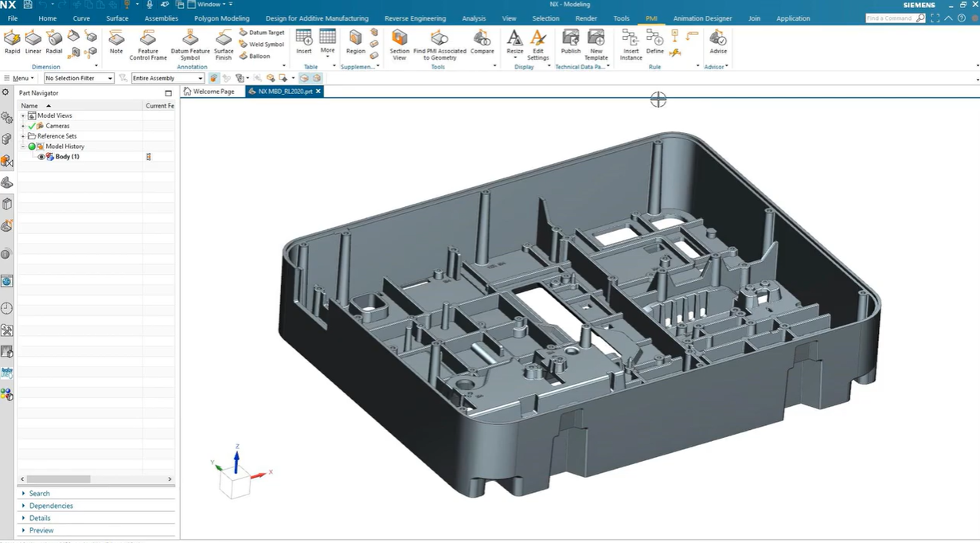Click Insert Instance rule tool
The height and width of the screenshot is (543, 980).
[631, 45]
